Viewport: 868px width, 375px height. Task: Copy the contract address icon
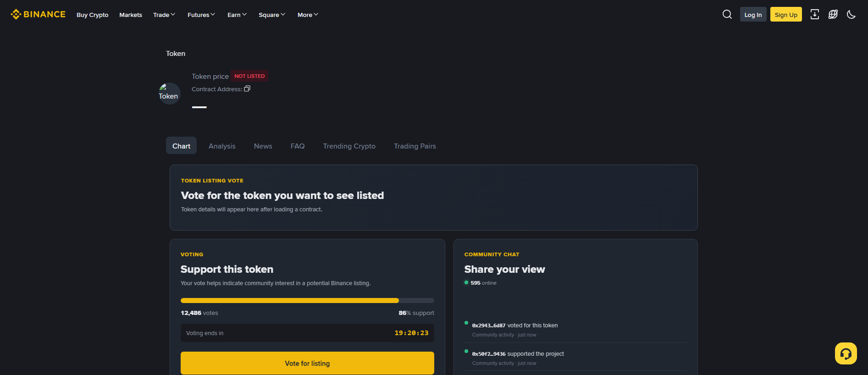pos(247,88)
